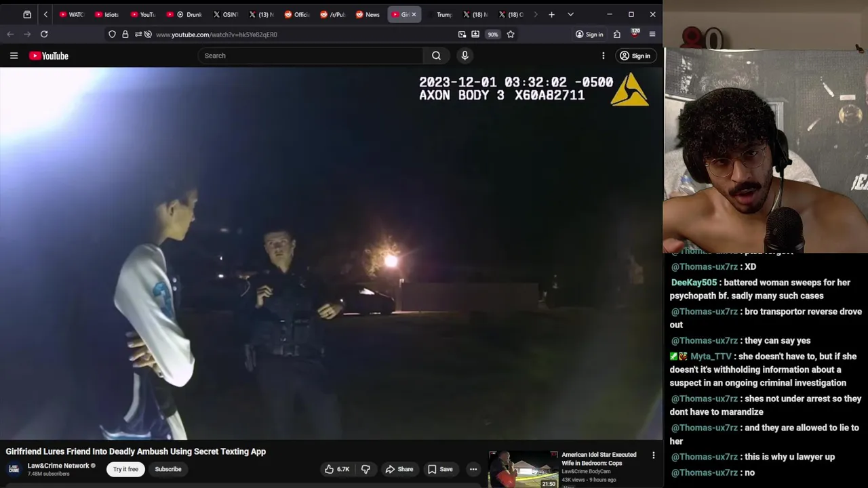
Task: Open American Idol Star Executed Wife title
Action: click(599, 459)
